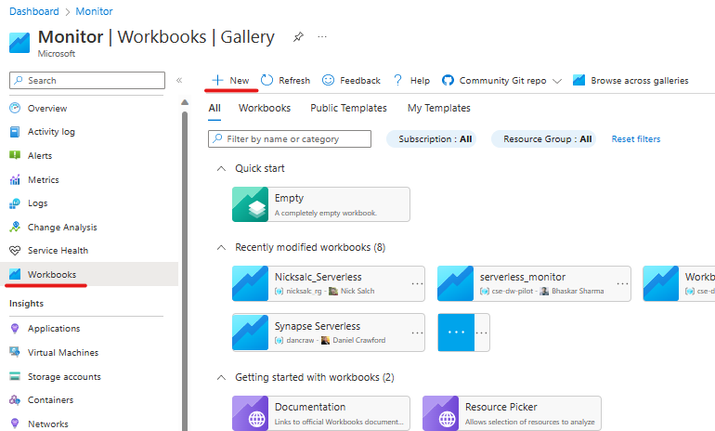The image size is (715, 431).
Task: Click the Storage accounts icon
Action: [x=15, y=376]
